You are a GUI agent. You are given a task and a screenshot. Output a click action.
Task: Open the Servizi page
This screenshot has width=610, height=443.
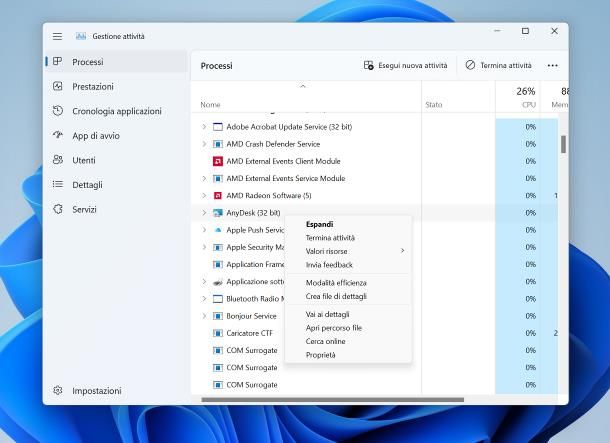[x=84, y=209]
